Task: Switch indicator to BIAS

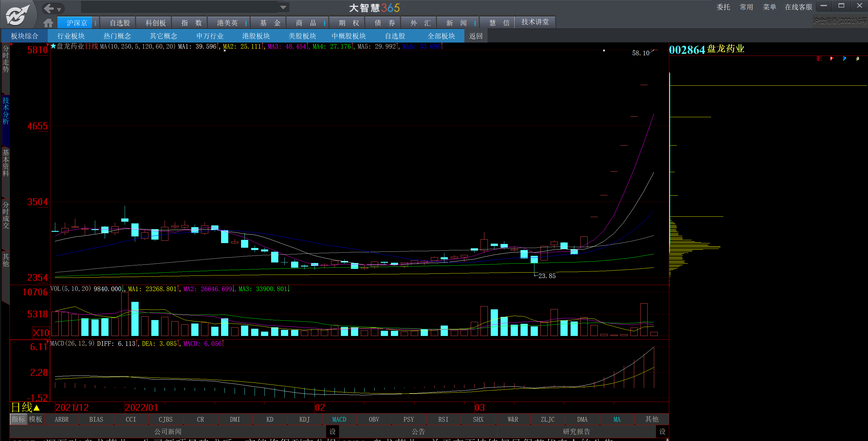Action: coord(96,419)
